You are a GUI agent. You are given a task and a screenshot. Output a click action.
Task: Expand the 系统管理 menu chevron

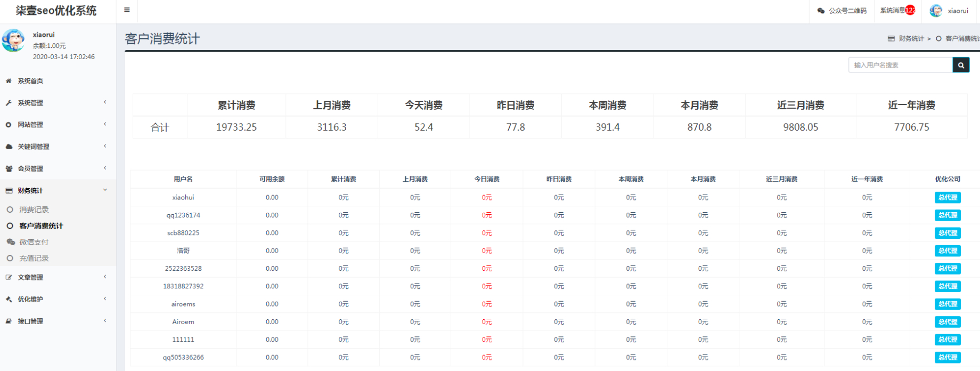coord(105,102)
